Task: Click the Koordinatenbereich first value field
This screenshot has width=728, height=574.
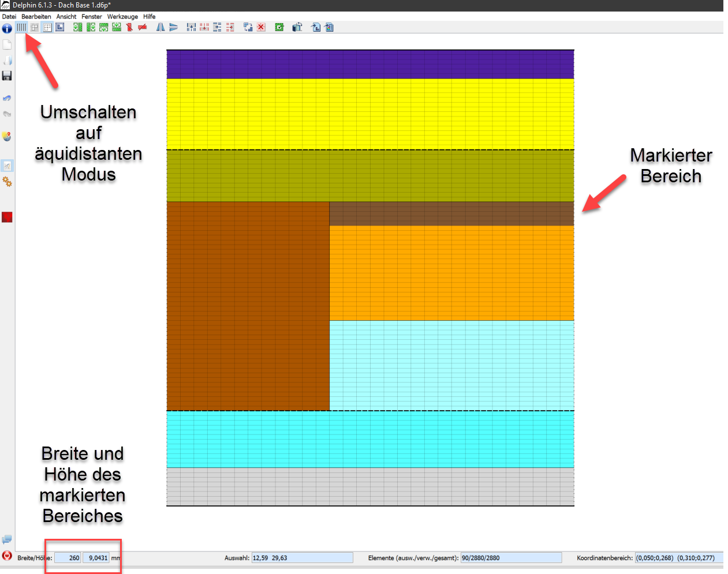Action: (x=655, y=558)
